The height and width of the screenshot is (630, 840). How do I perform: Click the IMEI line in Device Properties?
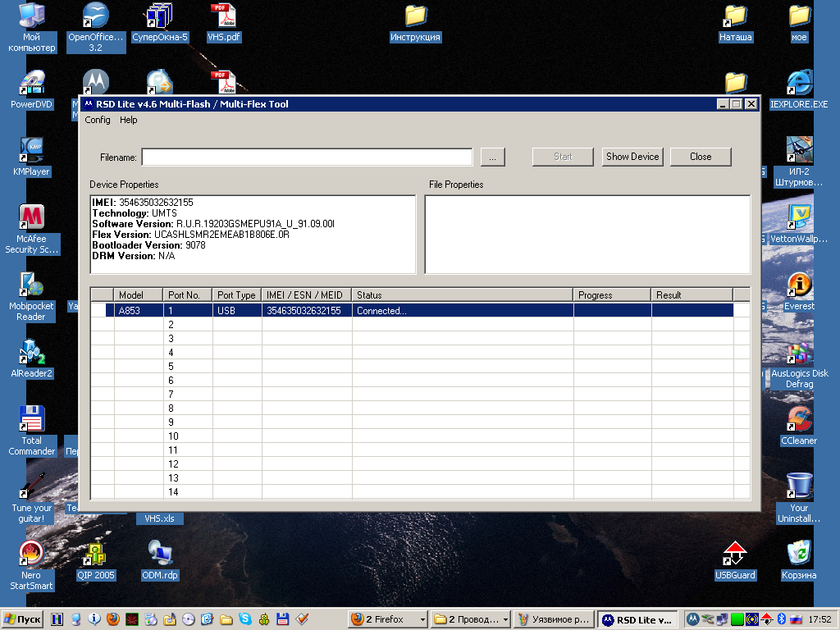tap(143, 203)
